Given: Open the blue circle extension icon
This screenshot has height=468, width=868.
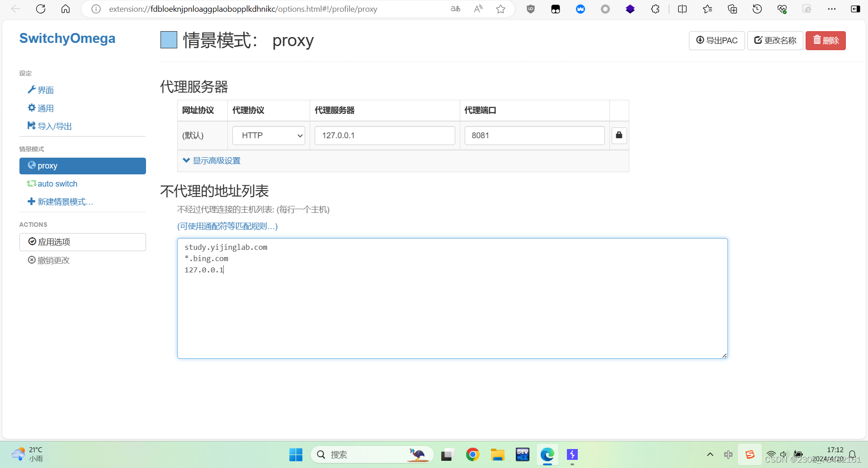Looking at the screenshot, I should tap(580, 9).
